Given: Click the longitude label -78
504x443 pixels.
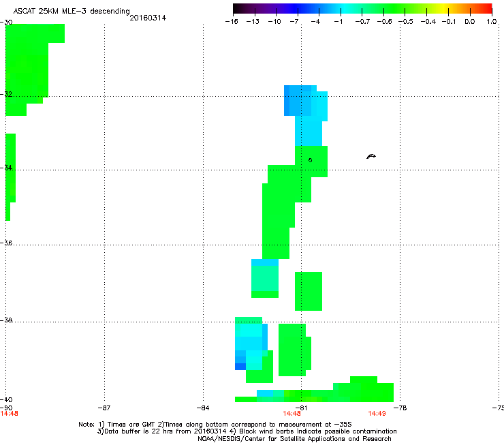Looking at the screenshot, I should click(400, 408).
